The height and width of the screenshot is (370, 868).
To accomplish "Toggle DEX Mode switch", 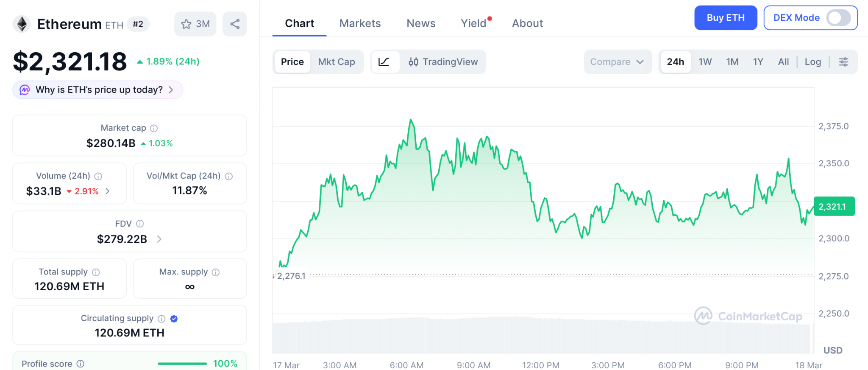I will (838, 18).
